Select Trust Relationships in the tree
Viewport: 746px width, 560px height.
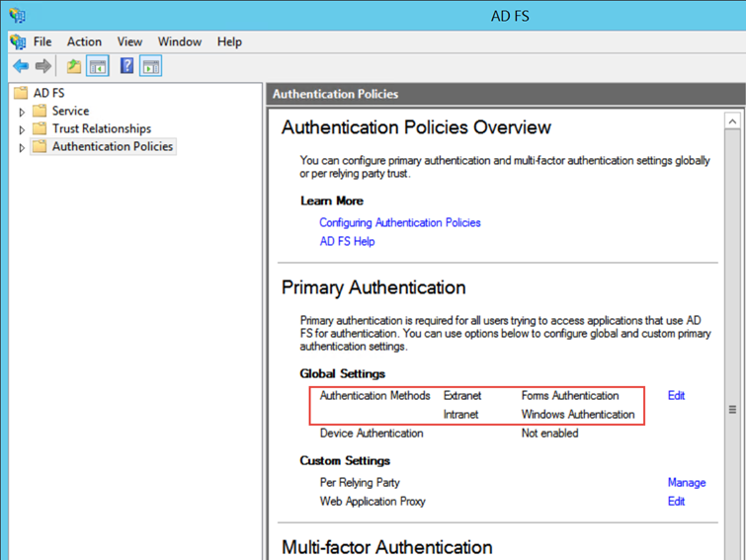pos(102,128)
